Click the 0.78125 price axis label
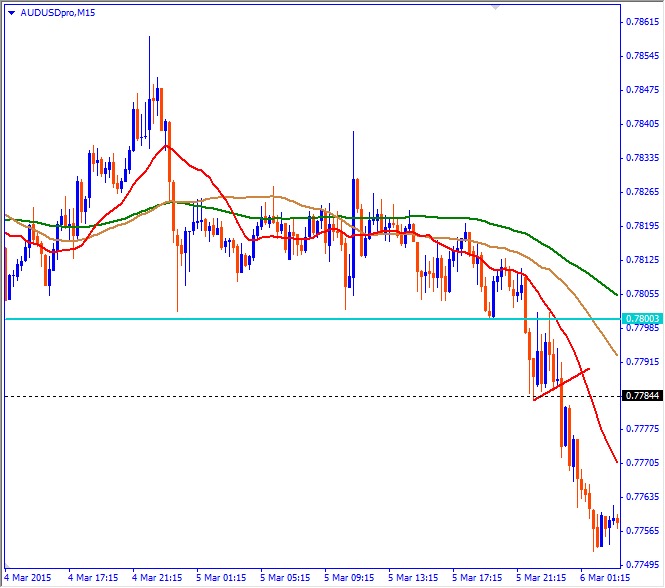The width and height of the screenshot is (665, 588). [643, 260]
